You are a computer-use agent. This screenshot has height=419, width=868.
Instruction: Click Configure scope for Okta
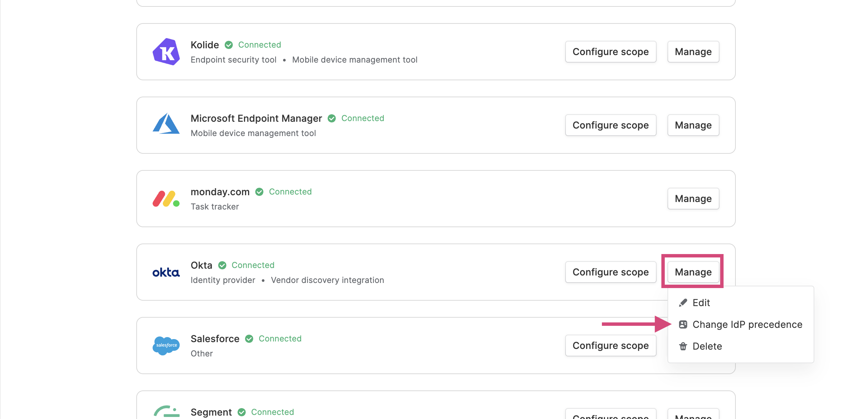[610, 272]
